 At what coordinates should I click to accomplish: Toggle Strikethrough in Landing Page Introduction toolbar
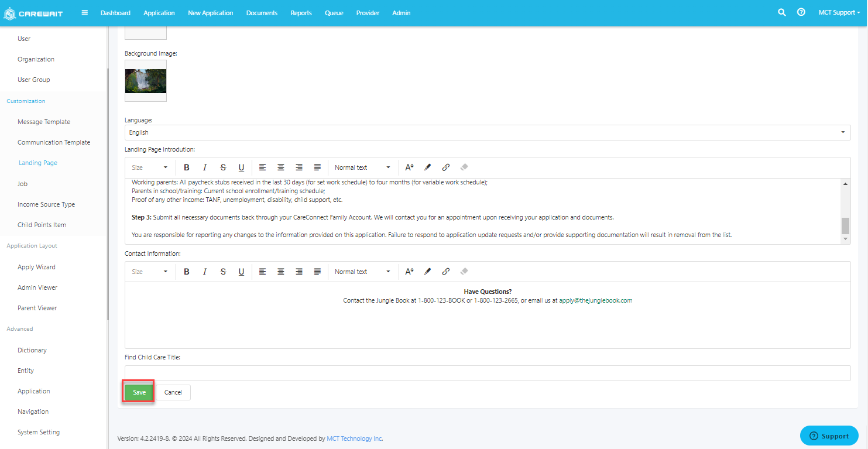tap(223, 167)
